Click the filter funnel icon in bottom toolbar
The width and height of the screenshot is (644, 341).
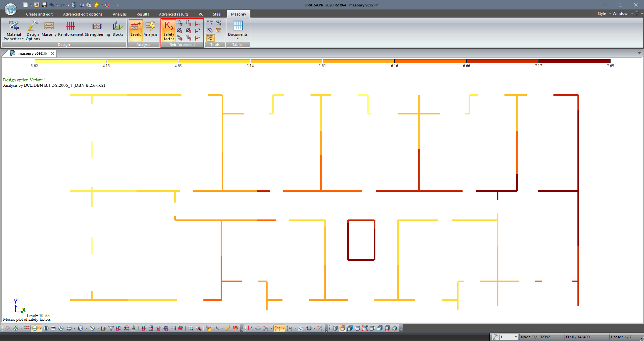[111, 328]
